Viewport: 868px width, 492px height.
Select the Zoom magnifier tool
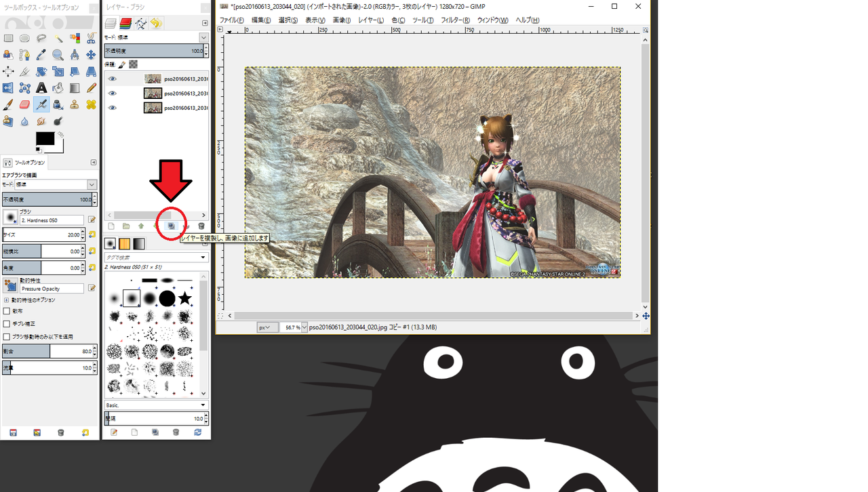click(58, 55)
